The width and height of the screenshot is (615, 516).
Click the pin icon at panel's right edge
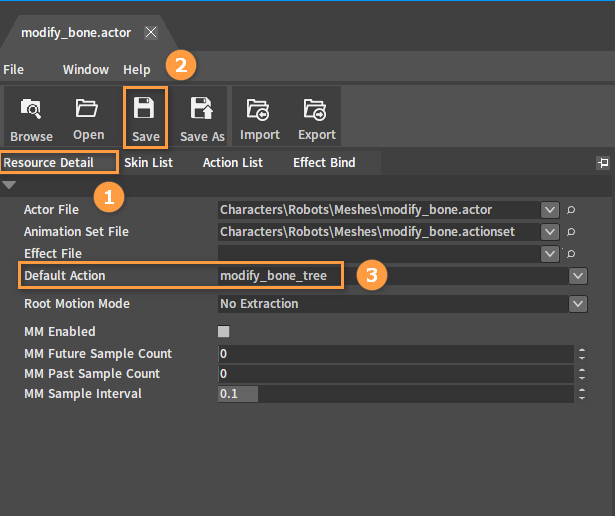tap(603, 162)
